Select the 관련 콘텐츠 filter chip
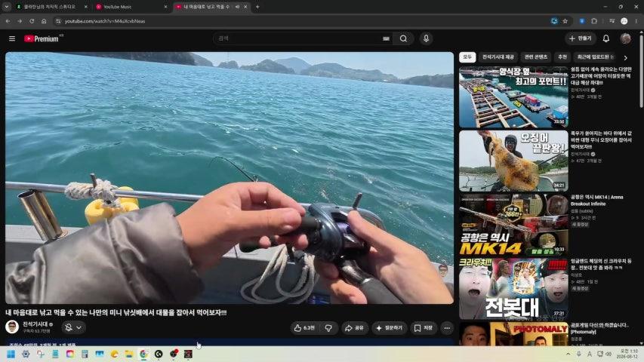Viewport: 644px width, 362px height. coord(535,57)
